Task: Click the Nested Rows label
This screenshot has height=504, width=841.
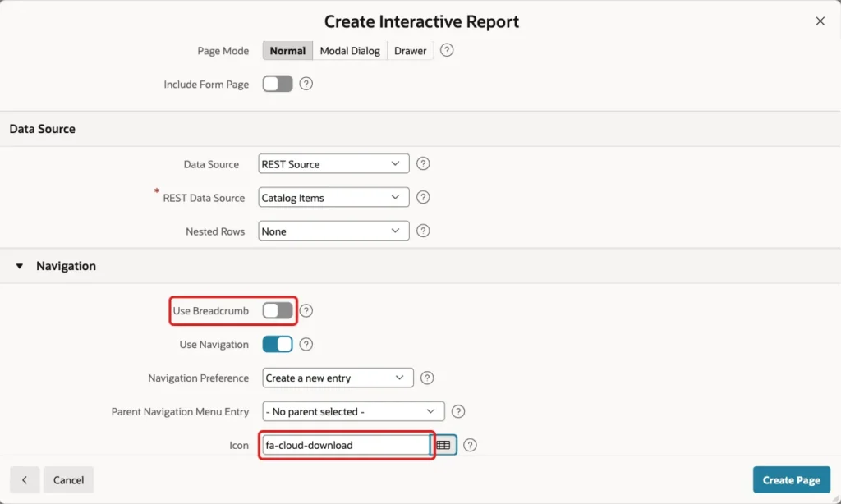Action: [215, 231]
